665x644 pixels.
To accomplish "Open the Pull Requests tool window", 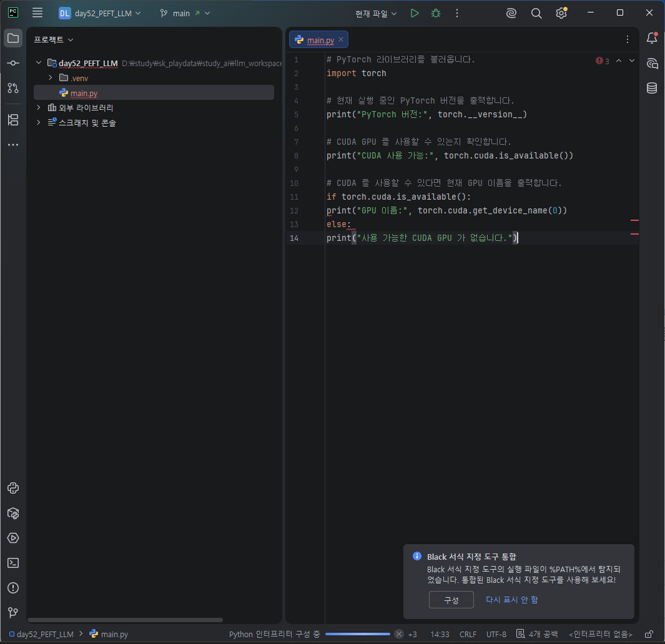I will 13,88.
